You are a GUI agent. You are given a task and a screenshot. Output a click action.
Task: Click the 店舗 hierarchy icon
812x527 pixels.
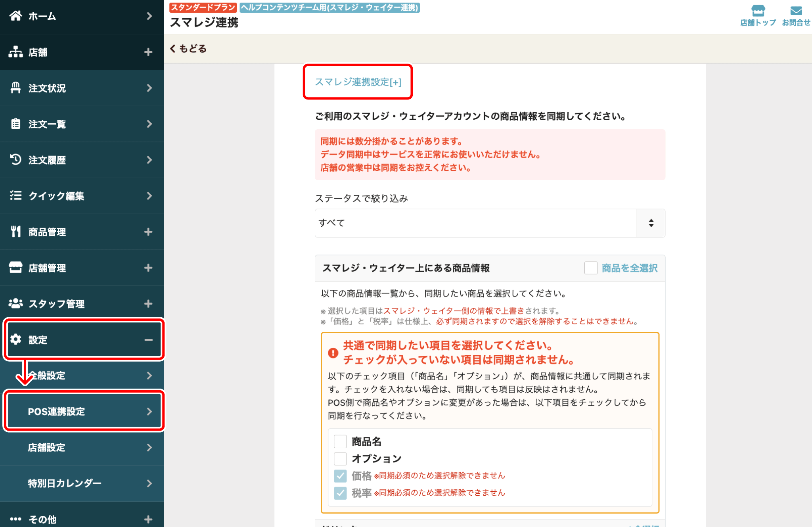tap(15, 52)
